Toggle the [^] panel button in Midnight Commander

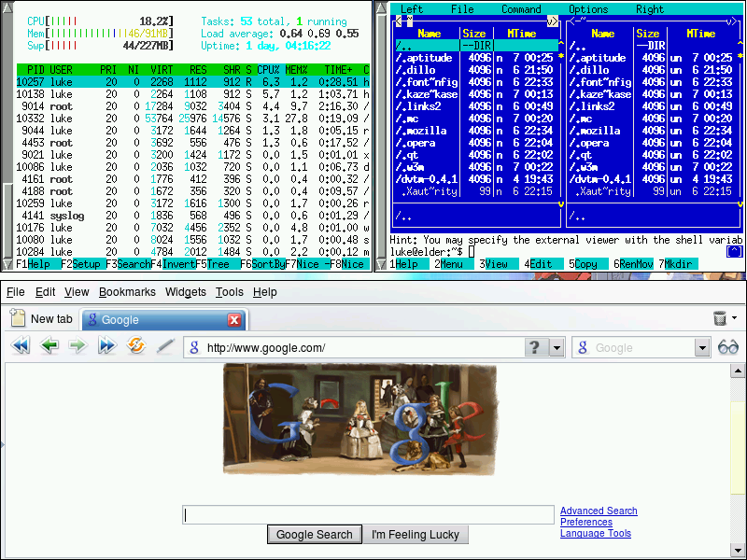pos(735,251)
